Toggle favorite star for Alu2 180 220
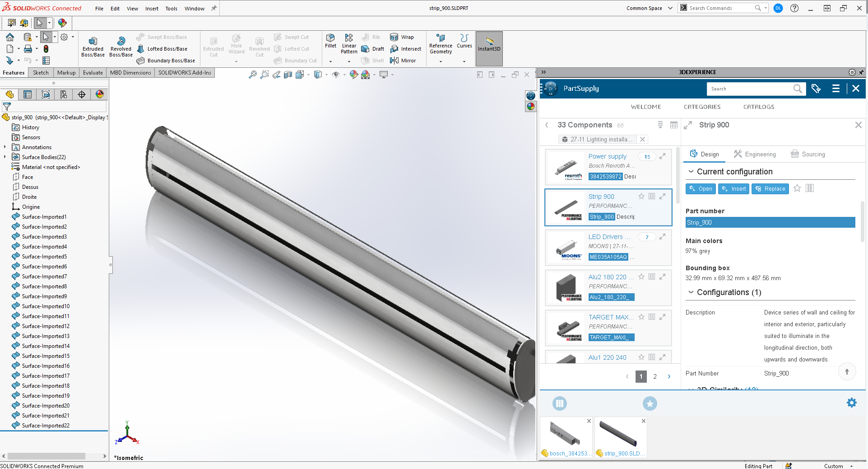Viewport: 868px width, 469px height. (641, 277)
